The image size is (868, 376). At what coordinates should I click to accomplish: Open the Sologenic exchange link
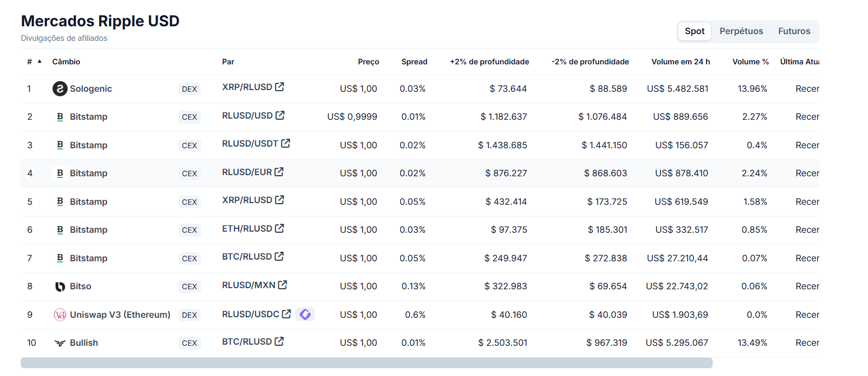click(91, 88)
